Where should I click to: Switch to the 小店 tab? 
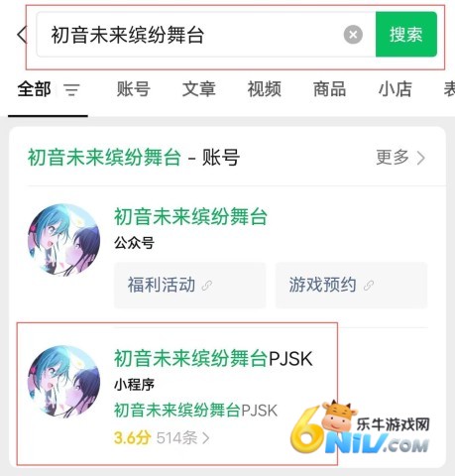[395, 89]
